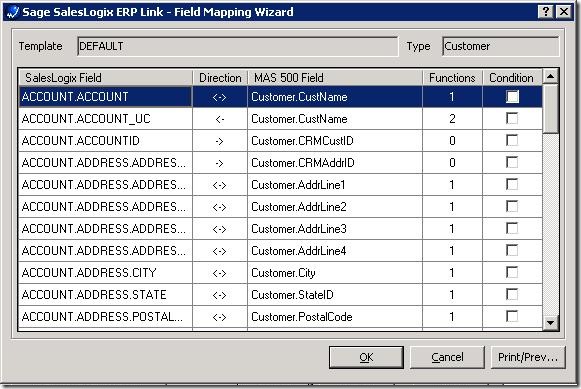Select the direction arrow for ACCOUNT.ACCOUNT_UC
The height and width of the screenshot is (389, 581).
coord(220,119)
